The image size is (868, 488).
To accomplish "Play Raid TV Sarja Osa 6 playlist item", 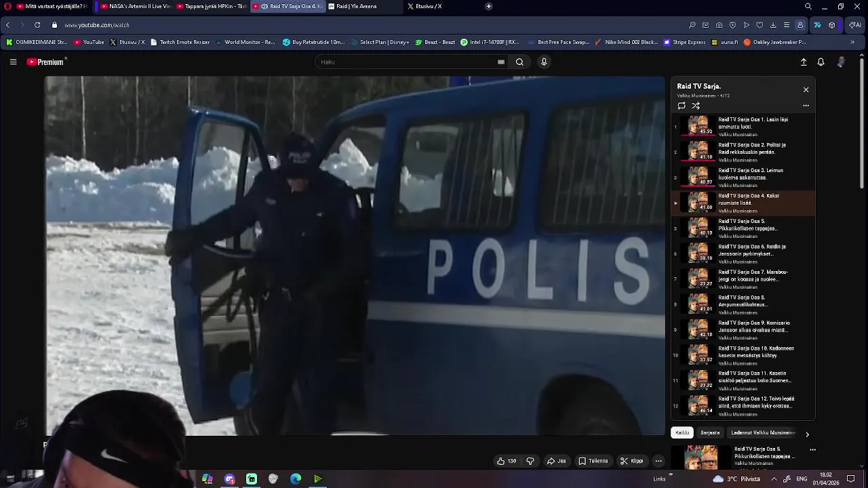I will 743,253.
